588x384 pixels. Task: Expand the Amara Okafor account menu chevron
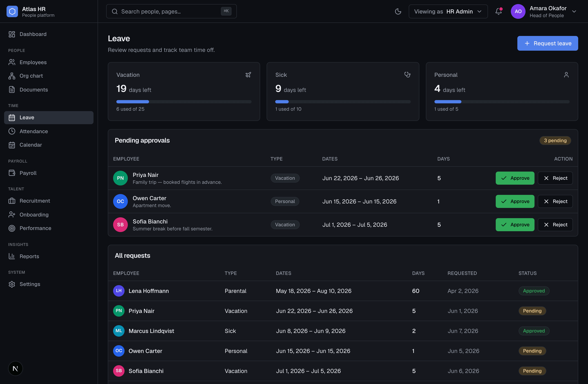(574, 12)
